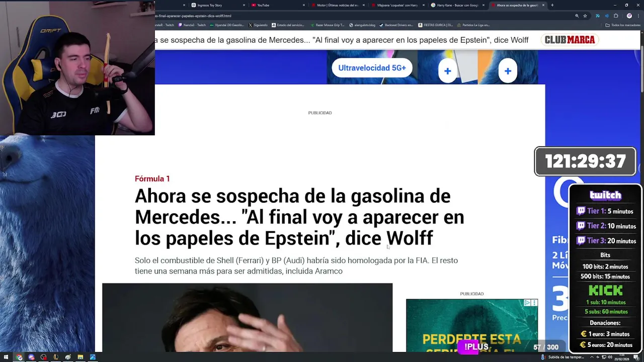Open the 'Estado del servicio...' bookmark
Image resolution: width=644 pixels, height=362 pixels.
pyautogui.click(x=287, y=25)
